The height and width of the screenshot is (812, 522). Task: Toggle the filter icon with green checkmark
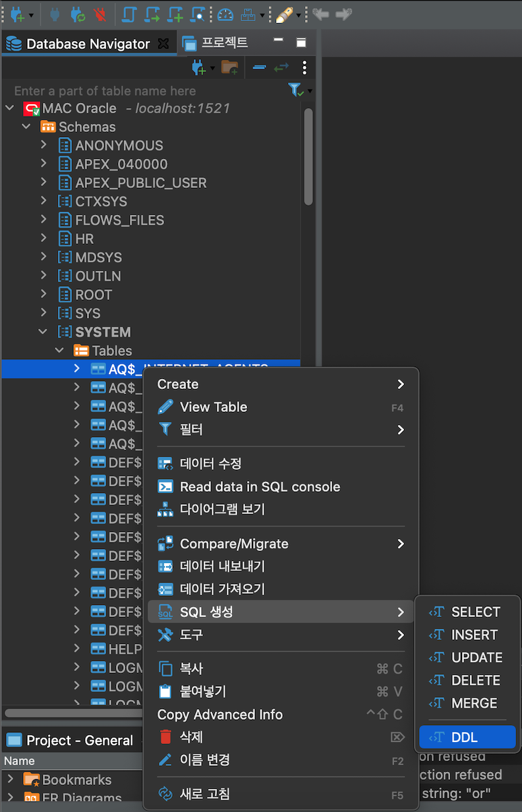295,90
